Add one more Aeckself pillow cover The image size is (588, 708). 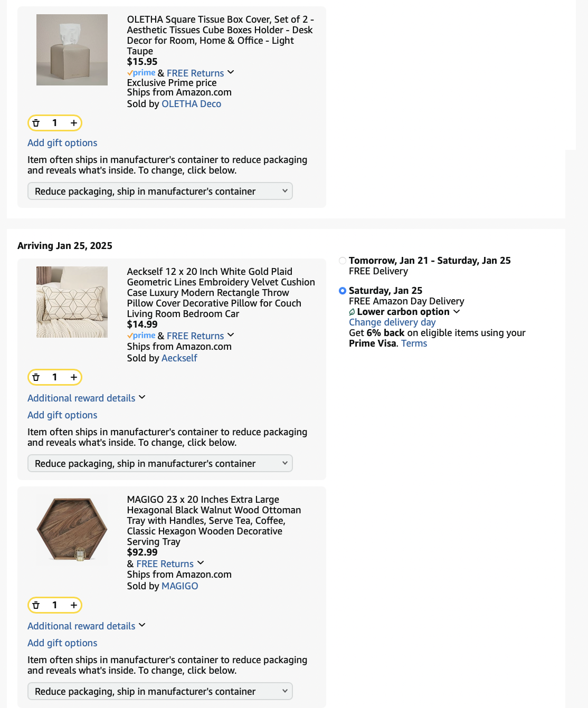[74, 377]
